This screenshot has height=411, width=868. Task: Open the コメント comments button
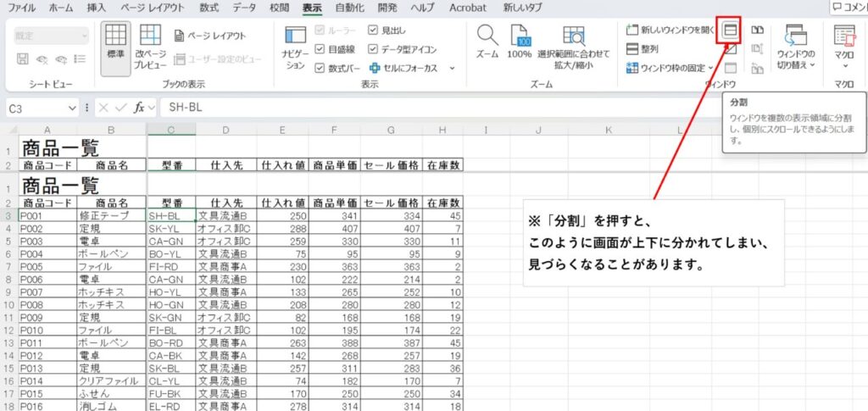pyautogui.click(x=849, y=8)
